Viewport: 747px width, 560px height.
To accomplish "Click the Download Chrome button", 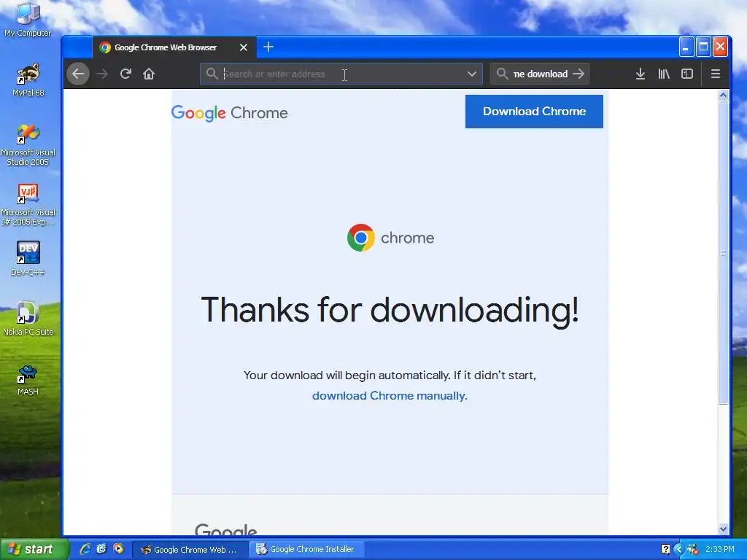I will click(534, 112).
